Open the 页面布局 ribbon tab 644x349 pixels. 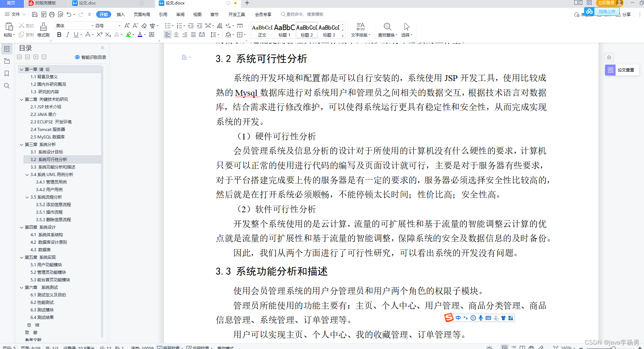point(142,14)
